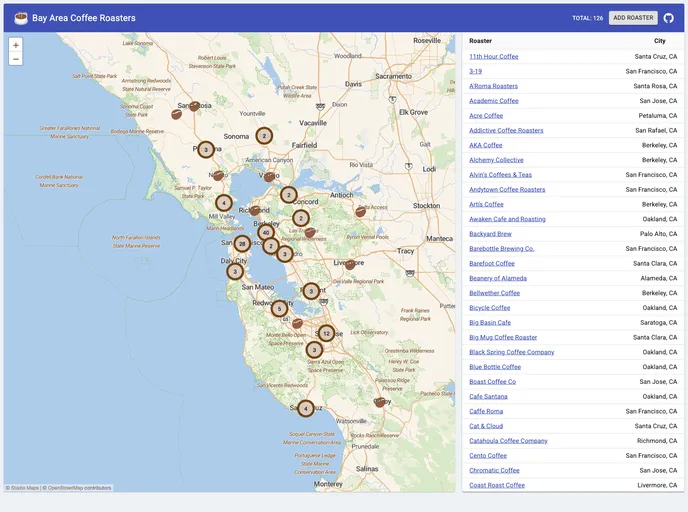The image size is (688, 512).
Task: Open the 11th Hour Coffee link
Action: pos(494,57)
